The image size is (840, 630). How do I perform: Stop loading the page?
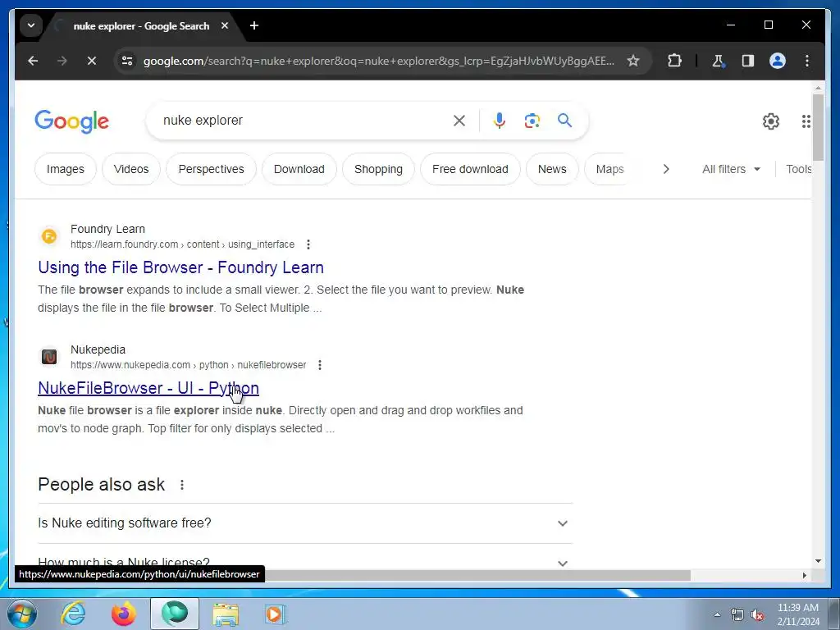point(92,61)
